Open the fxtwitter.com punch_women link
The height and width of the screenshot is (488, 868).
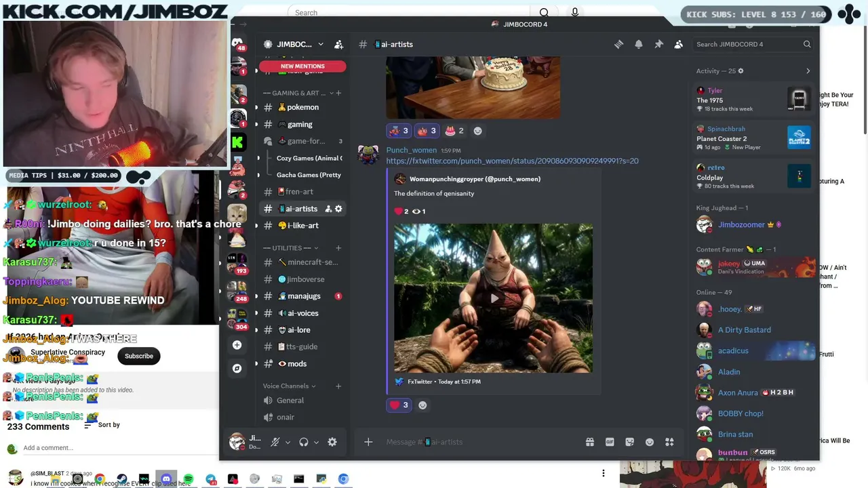pyautogui.click(x=512, y=161)
